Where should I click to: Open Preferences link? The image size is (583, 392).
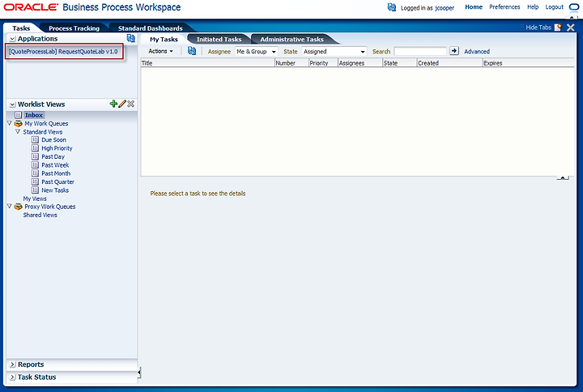(504, 7)
